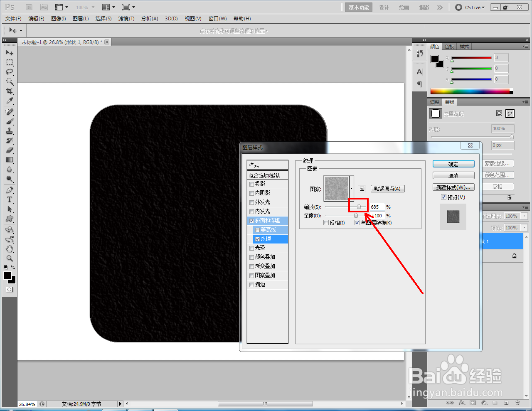
Task: Click add pixel mask icon in Masks panel
Action: tap(499, 113)
